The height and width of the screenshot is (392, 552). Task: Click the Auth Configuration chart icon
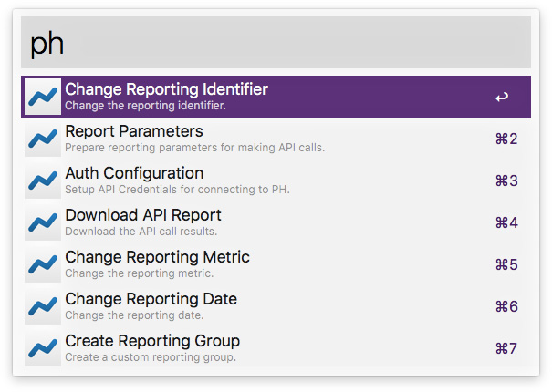[x=42, y=181]
